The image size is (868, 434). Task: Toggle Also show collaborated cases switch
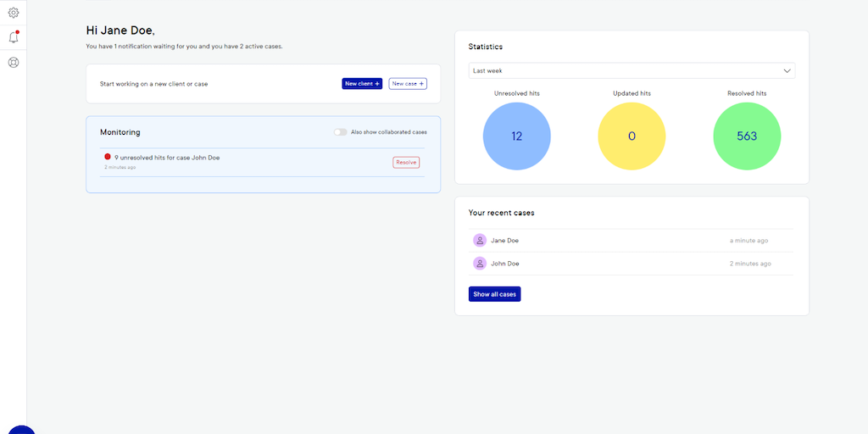coord(341,132)
